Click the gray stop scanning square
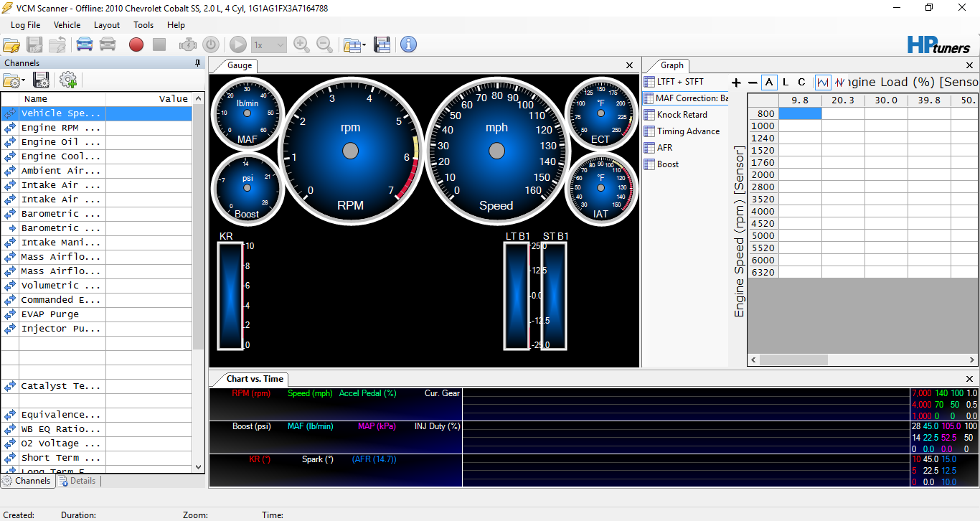 click(159, 44)
